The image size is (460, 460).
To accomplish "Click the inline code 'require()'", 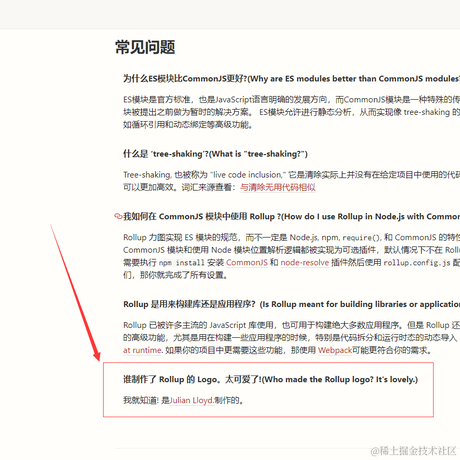I will (x=362, y=238).
